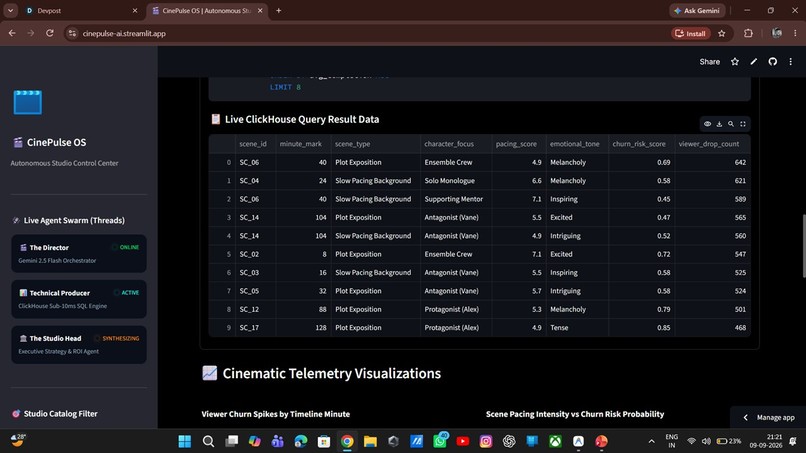
Task: Select cell SC_17 in row 9
Action: [255, 328]
